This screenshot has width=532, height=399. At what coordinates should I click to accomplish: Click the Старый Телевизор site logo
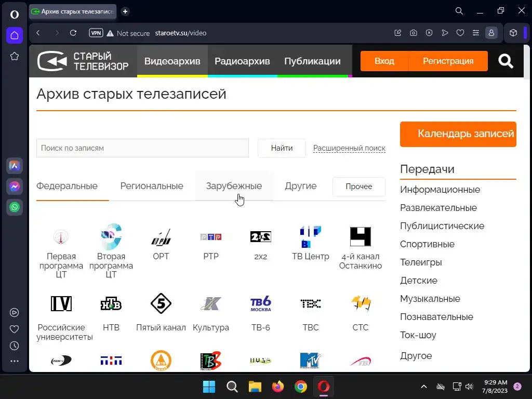(83, 61)
